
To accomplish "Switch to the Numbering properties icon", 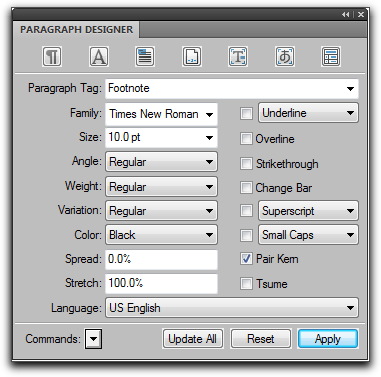I will tap(192, 57).
